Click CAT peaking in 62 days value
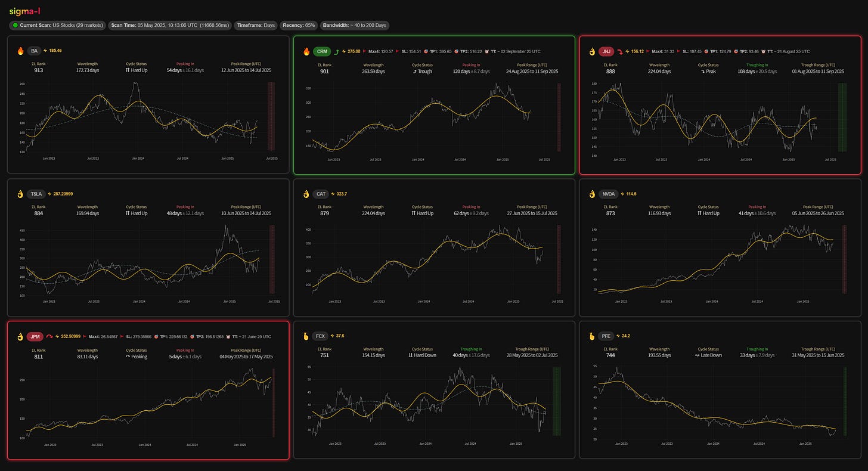 [471, 213]
